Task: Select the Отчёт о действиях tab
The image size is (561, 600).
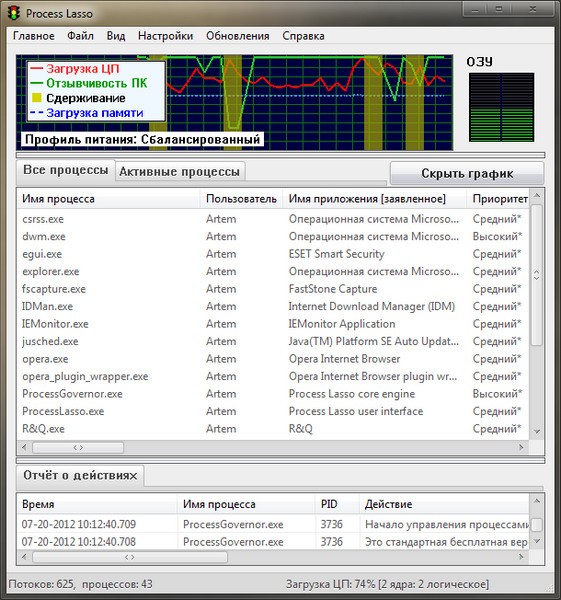Action: tap(80, 476)
